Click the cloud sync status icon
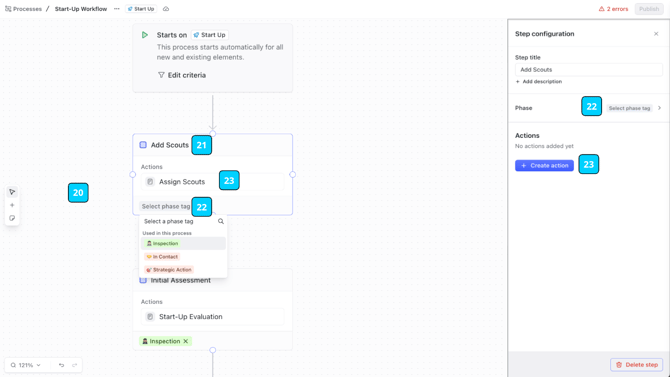The width and height of the screenshot is (670, 377). click(166, 9)
